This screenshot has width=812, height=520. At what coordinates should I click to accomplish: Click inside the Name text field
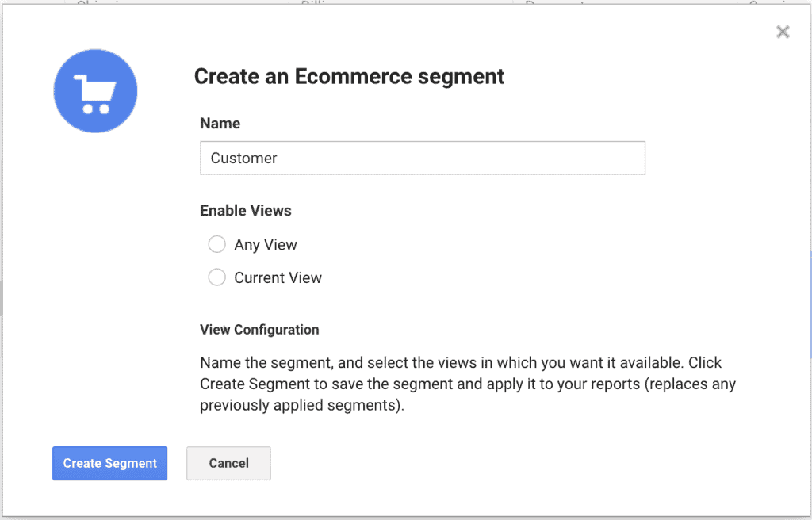point(422,158)
